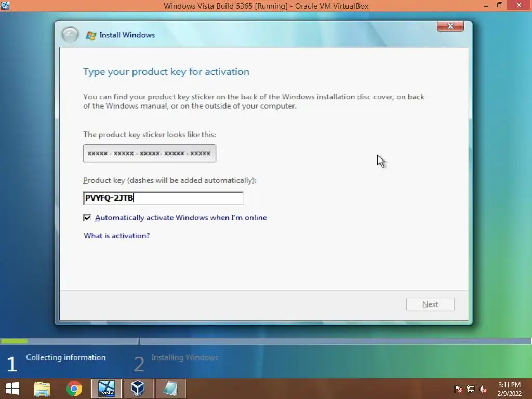Open VirtualBox Manager cube icon on taskbar
Screen dimensions: 532x399
[x=138, y=389]
